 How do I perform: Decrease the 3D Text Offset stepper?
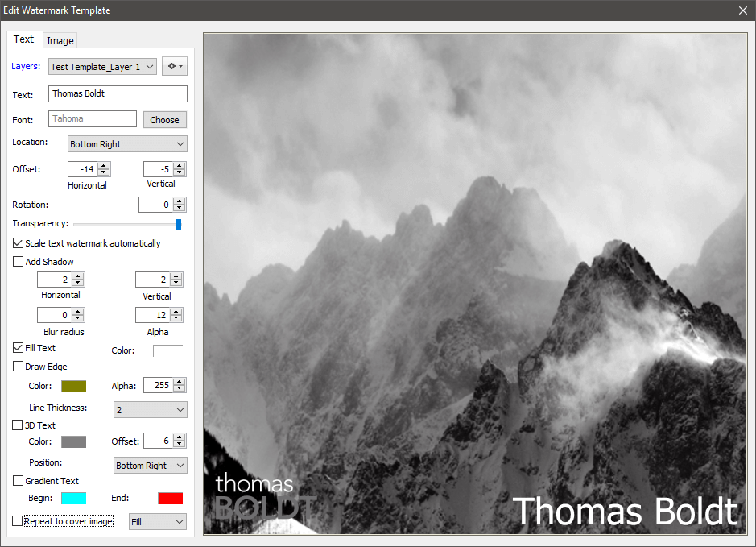click(x=180, y=444)
